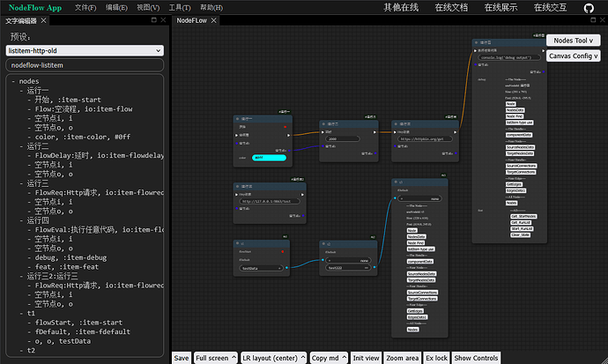This screenshot has width=608, height=364.
Task: Open the 编辑(E) menu
Action: 116,8
